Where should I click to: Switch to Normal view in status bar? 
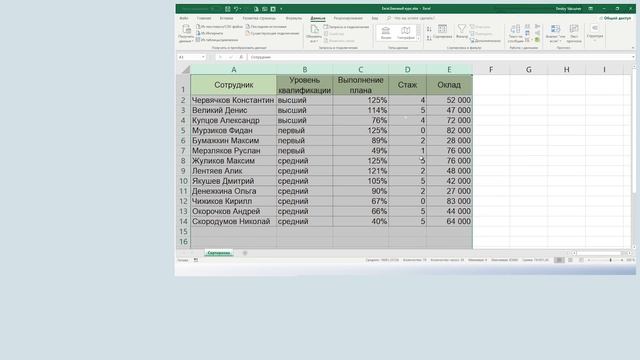[559, 260]
